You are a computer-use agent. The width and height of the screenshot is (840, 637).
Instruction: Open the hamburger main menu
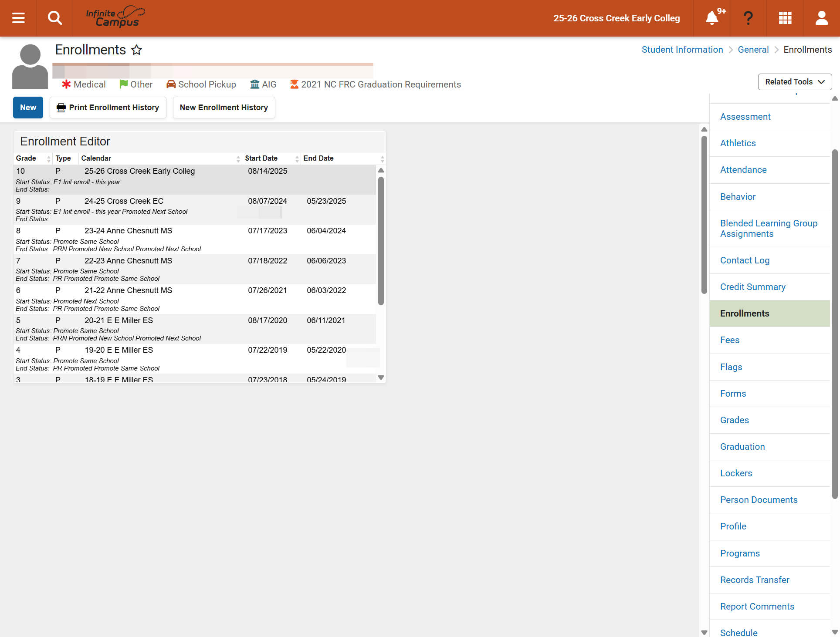point(18,18)
